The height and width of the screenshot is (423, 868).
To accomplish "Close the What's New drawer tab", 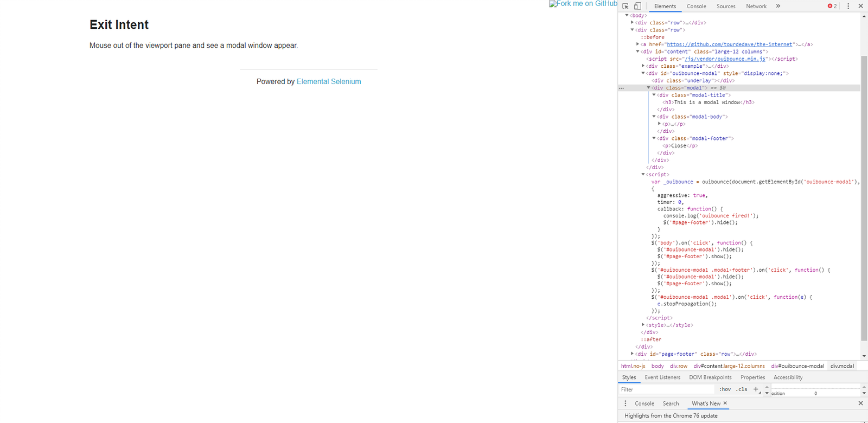I will coord(725,403).
